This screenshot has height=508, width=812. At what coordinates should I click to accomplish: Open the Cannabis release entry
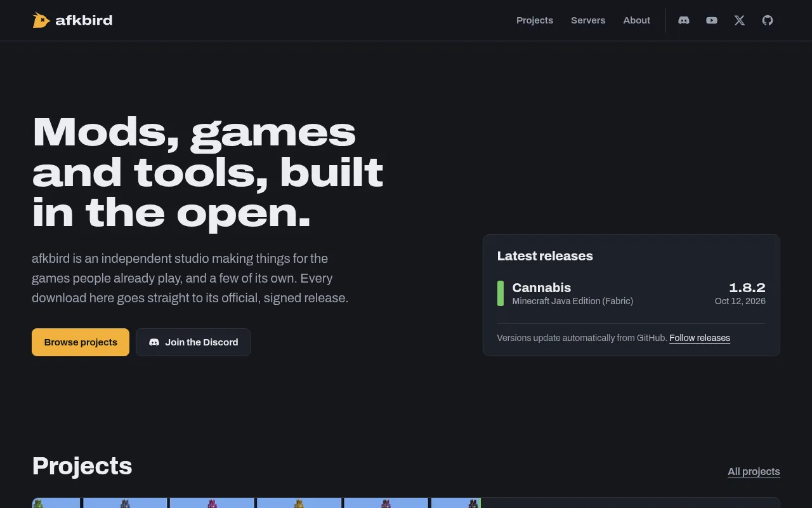[631, 293]
